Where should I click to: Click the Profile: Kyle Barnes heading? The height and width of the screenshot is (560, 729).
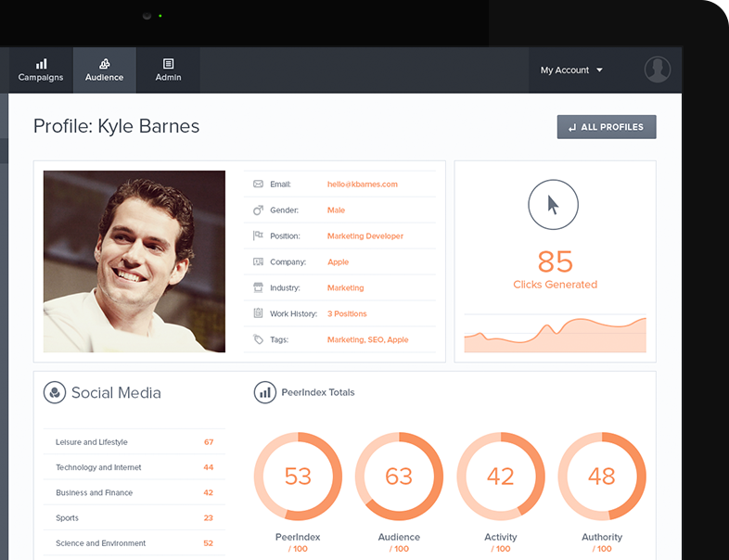(116, 126)
